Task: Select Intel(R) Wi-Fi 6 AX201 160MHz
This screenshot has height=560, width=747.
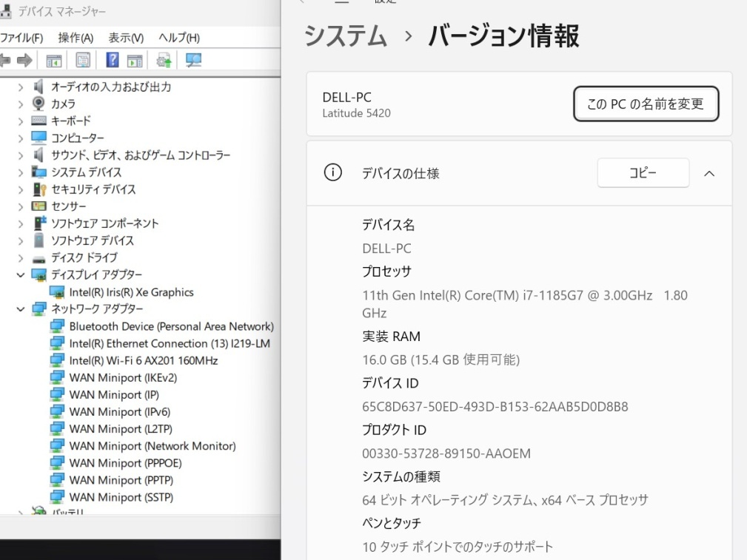Action: (x=144, y=361)
